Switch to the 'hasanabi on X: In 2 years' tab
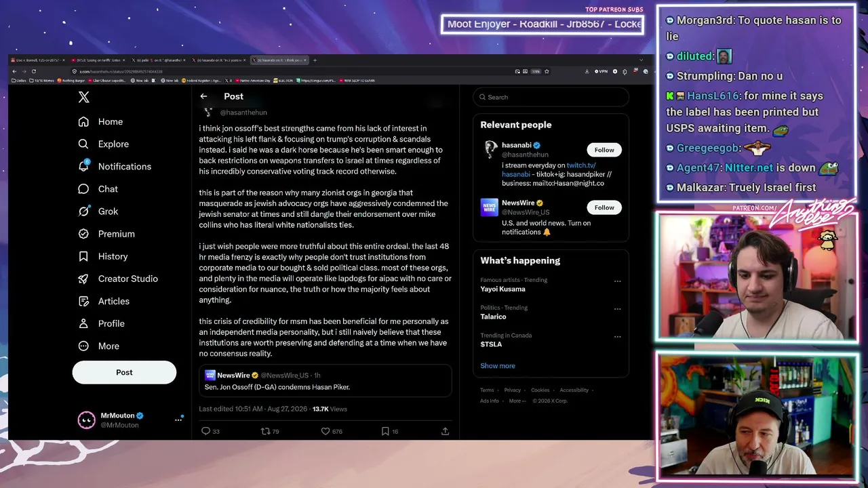This screenshot has width=868, height=488. point(218,60)
